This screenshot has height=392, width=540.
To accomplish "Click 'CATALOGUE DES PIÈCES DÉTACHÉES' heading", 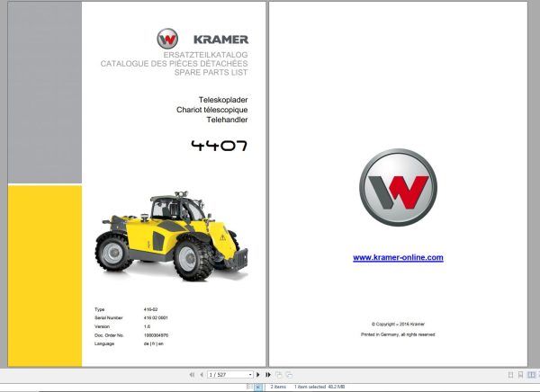I will (x=174, y=64).
